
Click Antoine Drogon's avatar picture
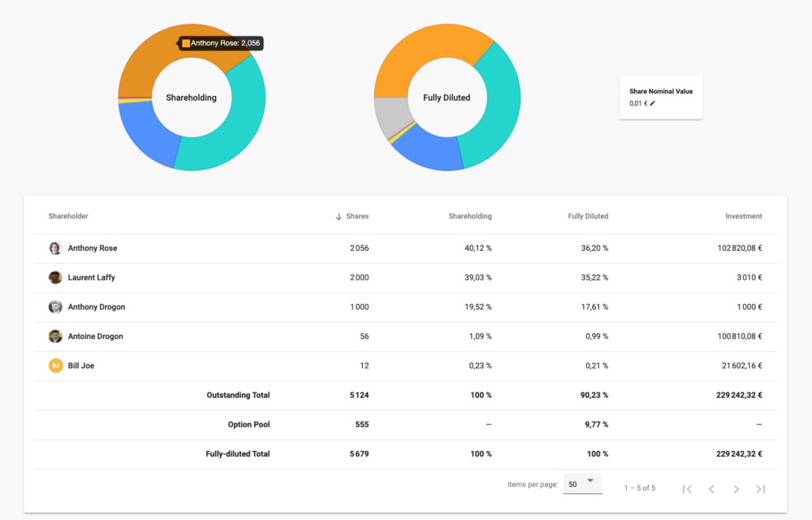(56, 336)
